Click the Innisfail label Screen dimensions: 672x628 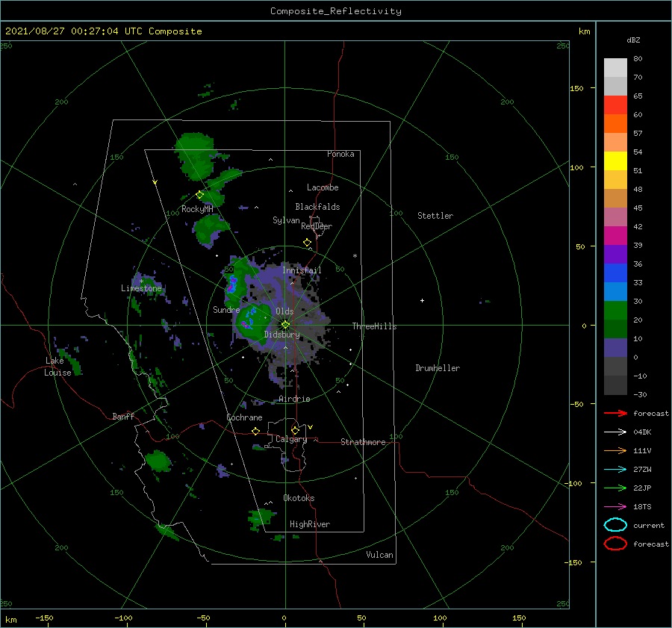coord(302,270)
